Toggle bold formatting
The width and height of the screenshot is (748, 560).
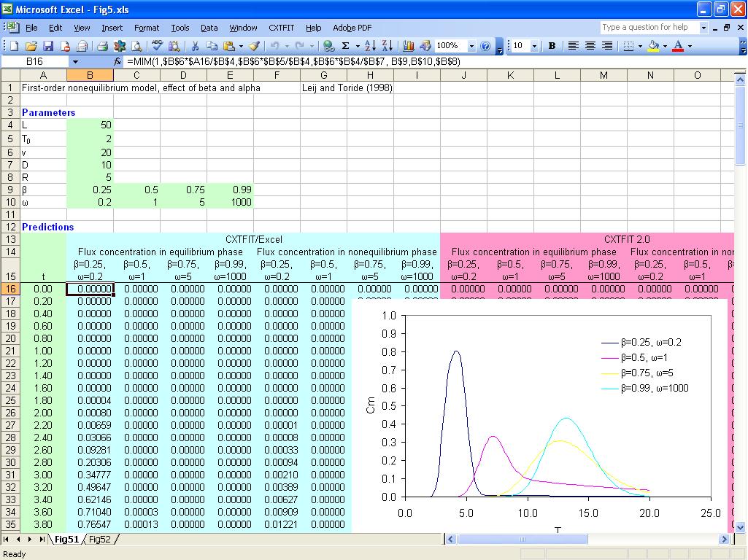click(552, 46)
